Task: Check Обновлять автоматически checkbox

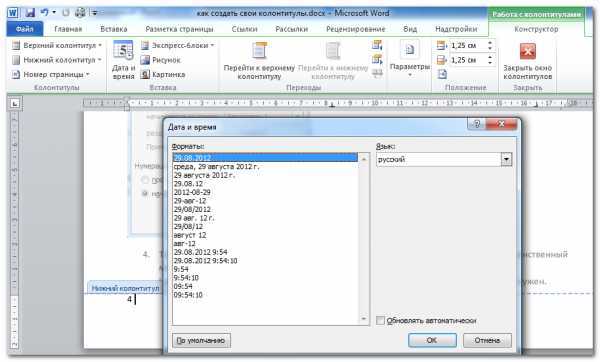Action: tap(380, 321)
